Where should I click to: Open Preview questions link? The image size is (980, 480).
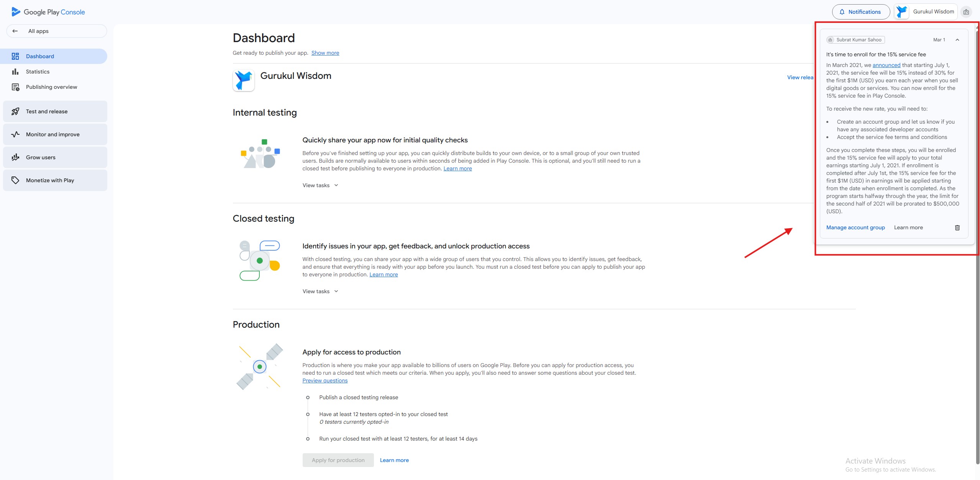(325, 380)
